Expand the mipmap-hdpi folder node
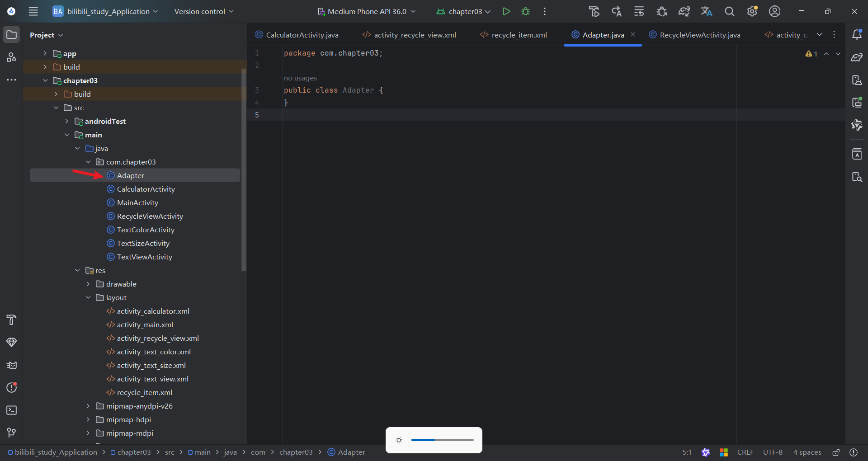 click(x=88, y=419)
